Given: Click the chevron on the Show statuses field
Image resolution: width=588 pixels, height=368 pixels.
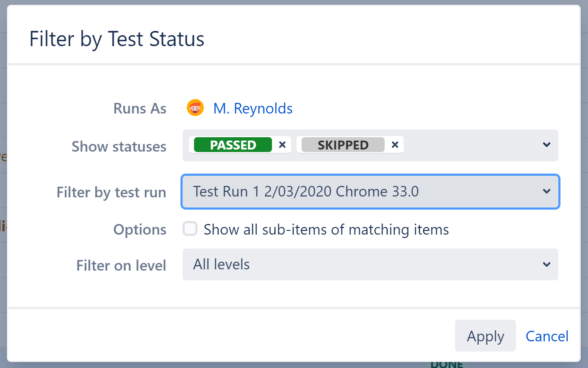Looking at the screenshot, I should point(546,145).
